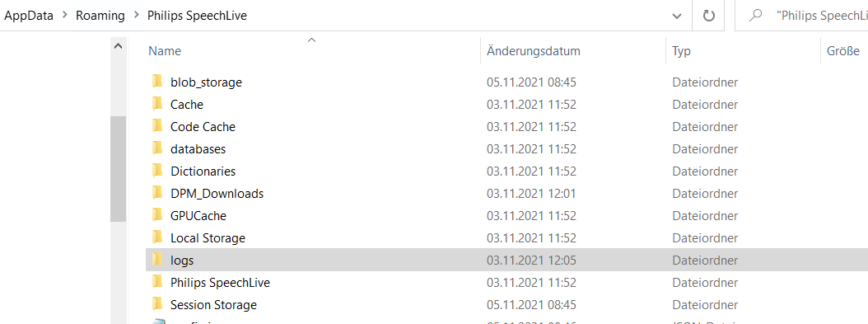This screenshot has width=868, height=324.
Task: Expand the chevron after Roaming breadcrumb
Action: pos(136,16)
